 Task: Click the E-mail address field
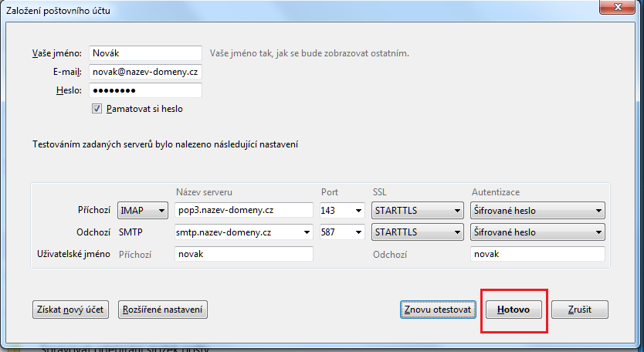coord(144,72)
